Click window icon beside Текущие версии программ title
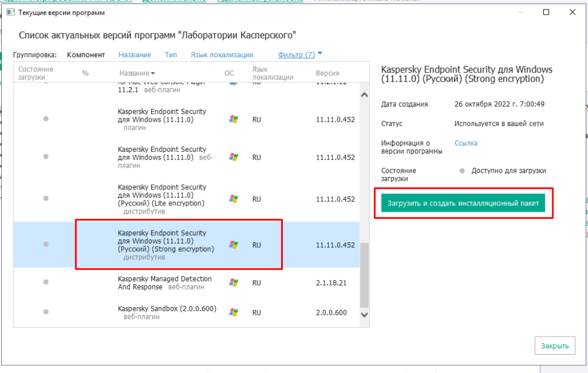 11,12
